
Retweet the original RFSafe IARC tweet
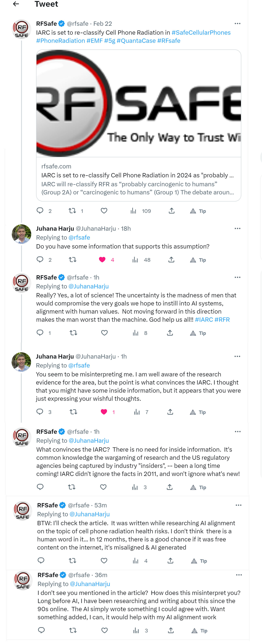coord(72,211)
